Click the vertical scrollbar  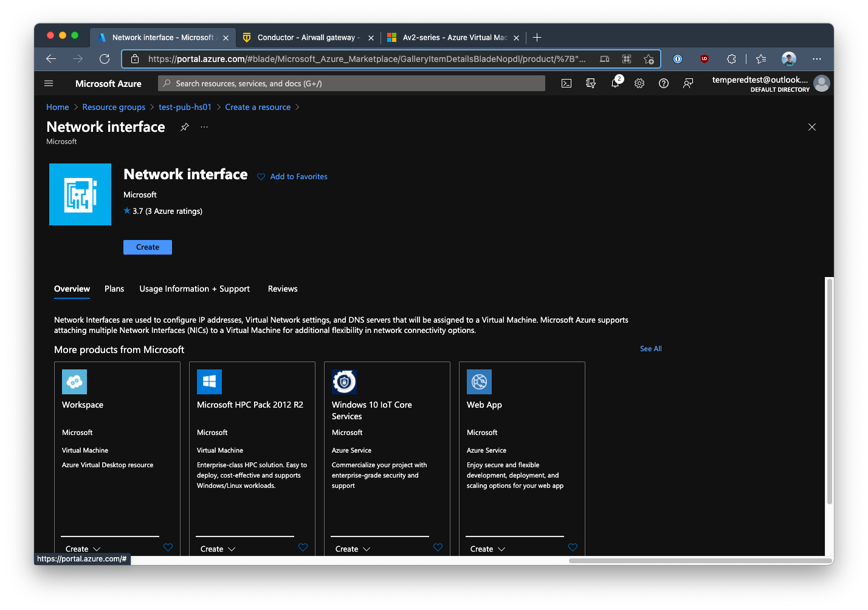click(x=829, y=391)
